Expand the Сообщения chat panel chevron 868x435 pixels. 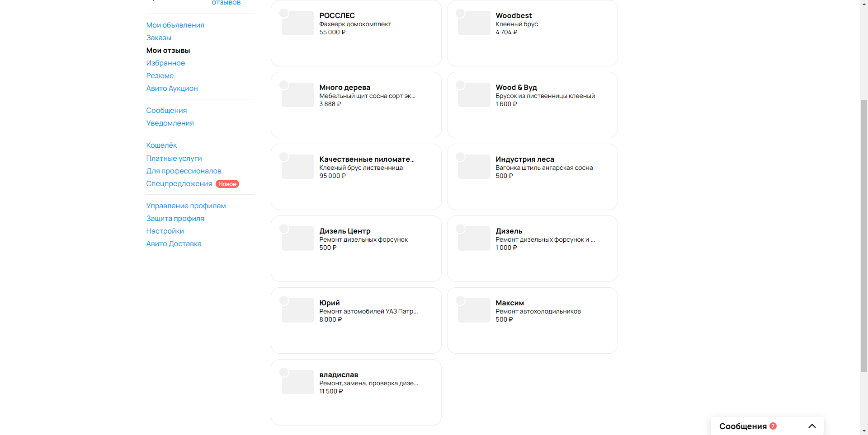pos(812,426)
